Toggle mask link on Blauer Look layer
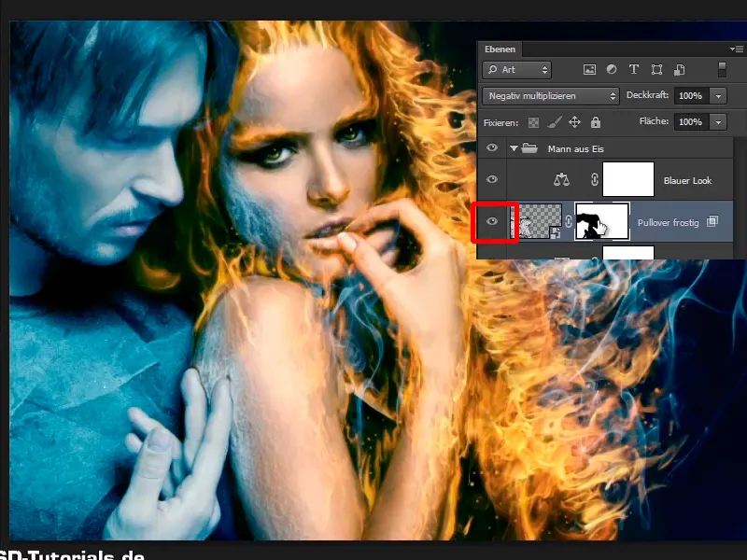This screenshot has width=747, height=560. click(595, 179)
